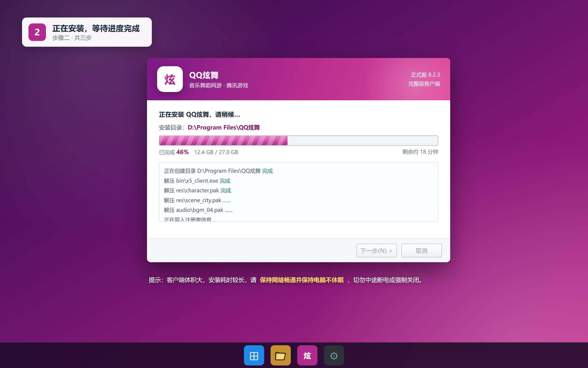Click the heading 正在安装 QQ炫舞，请稍候...
Viewport: 588px width, 368px height.
click(199, 114)
